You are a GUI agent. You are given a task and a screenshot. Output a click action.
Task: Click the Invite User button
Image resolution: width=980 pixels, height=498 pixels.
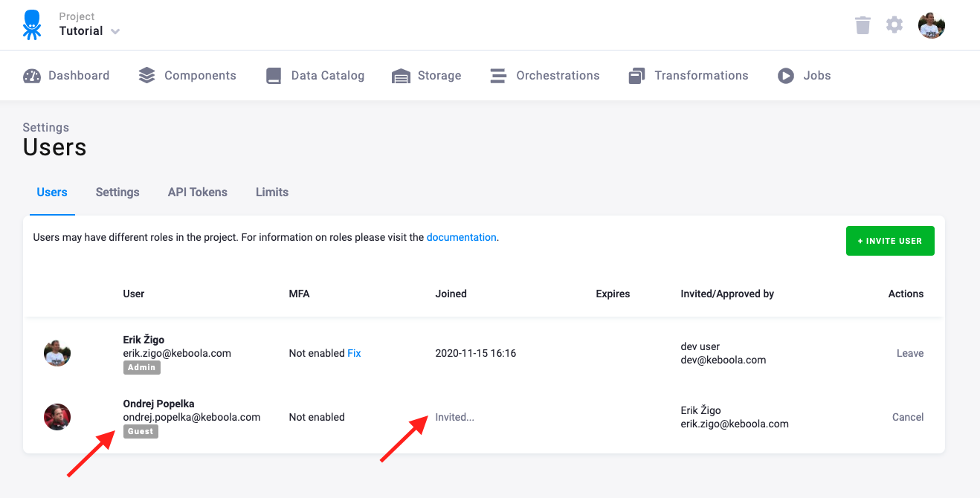pyautogui.click(x=890, y=241)
